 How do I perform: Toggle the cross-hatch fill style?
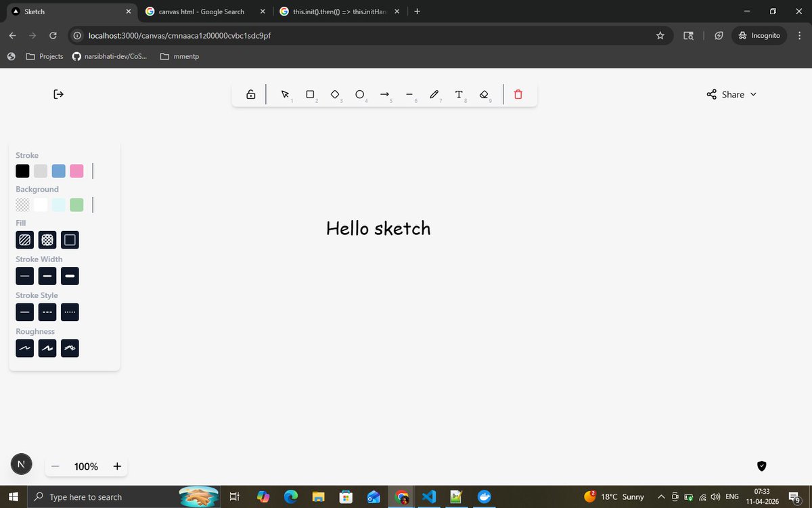click(47, 240)
